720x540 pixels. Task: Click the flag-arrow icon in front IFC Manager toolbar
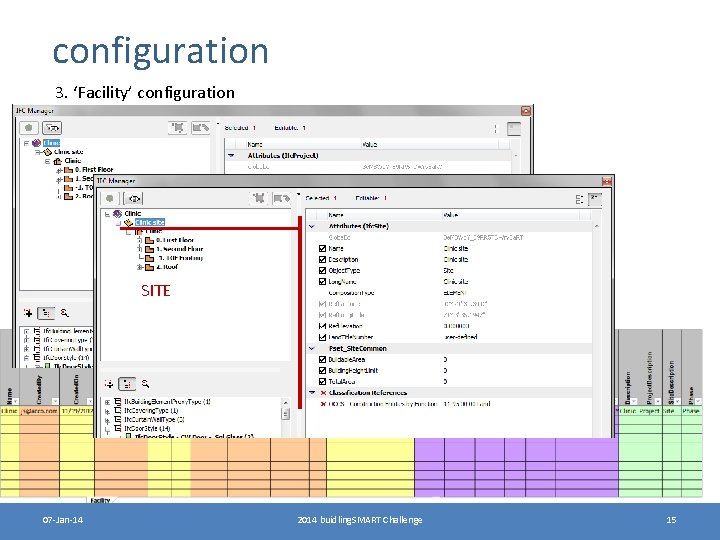click(281, 198)
